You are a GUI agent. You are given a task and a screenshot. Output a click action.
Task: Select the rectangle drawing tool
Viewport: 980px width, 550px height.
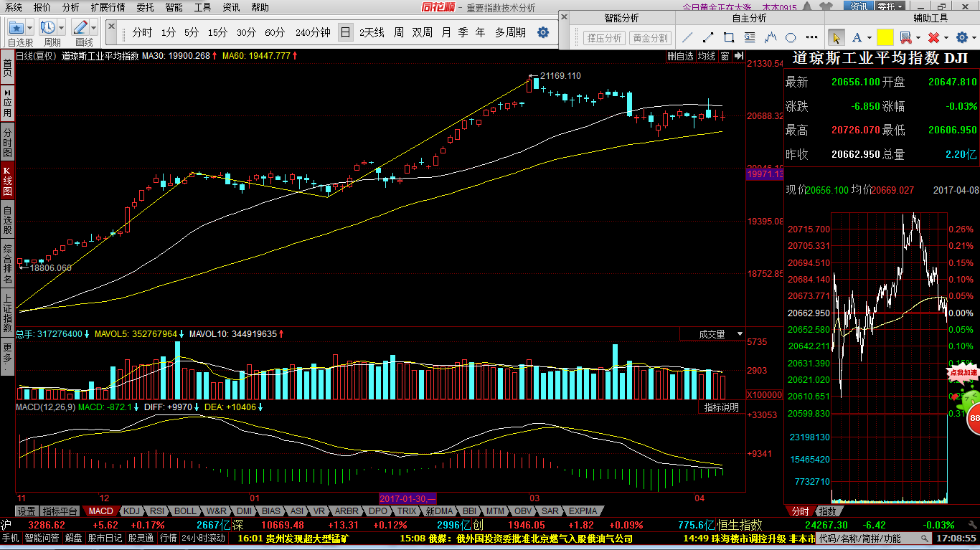coord(729,37)
